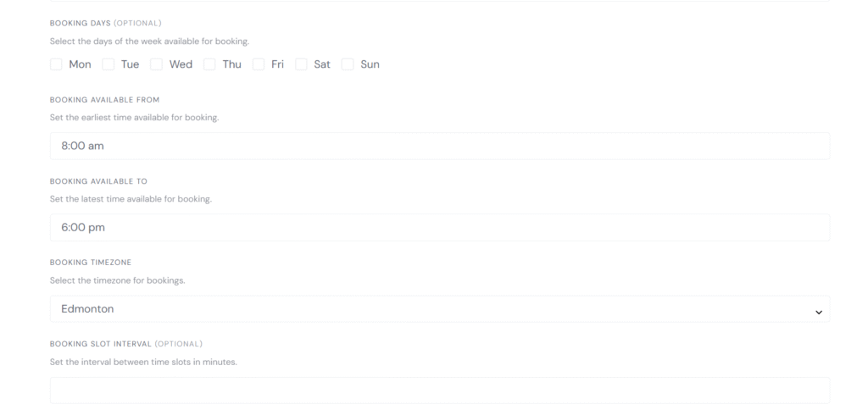Click the 'Set the earliest time' help text
868x410 pixels.
(134, 118)
